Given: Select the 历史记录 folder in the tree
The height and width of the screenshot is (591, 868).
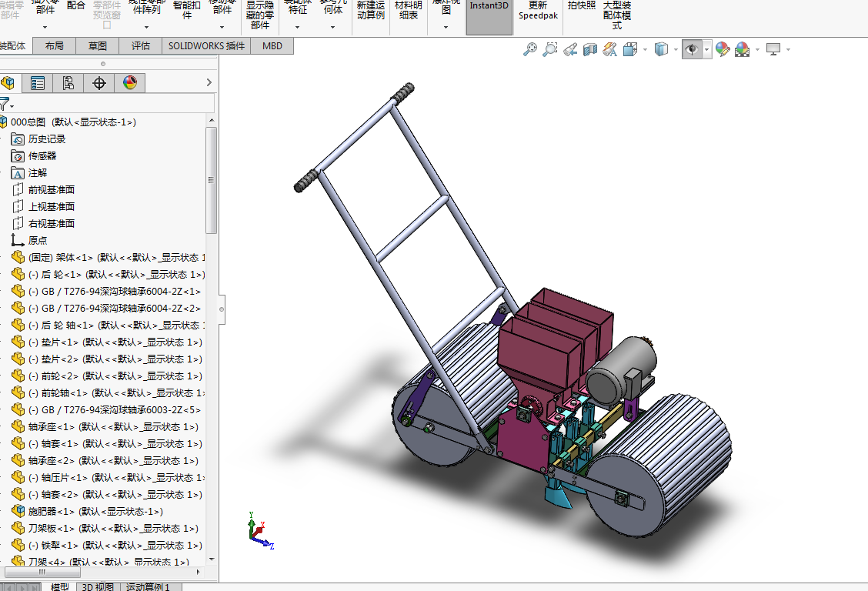Looking at the screenshot, I should (38, 139).
